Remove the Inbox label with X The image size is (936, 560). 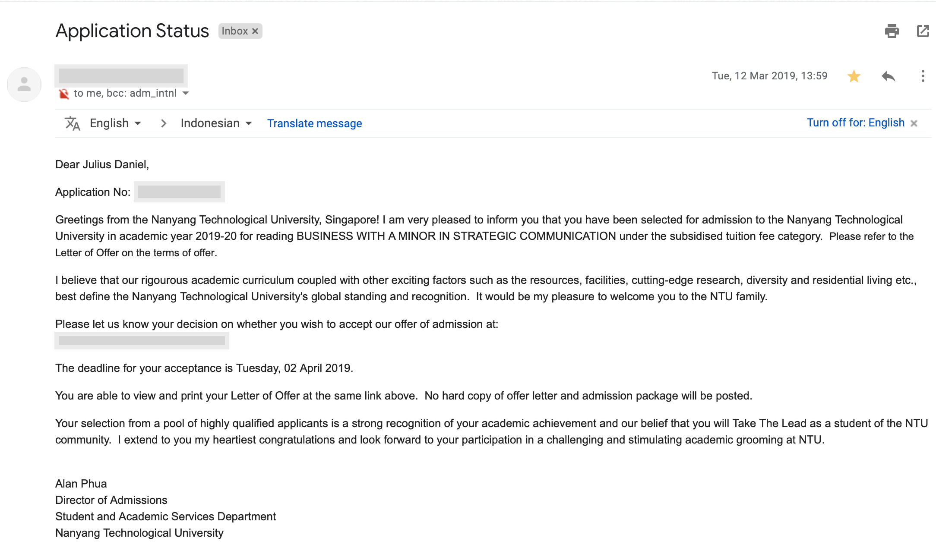[x=255, y=31]
